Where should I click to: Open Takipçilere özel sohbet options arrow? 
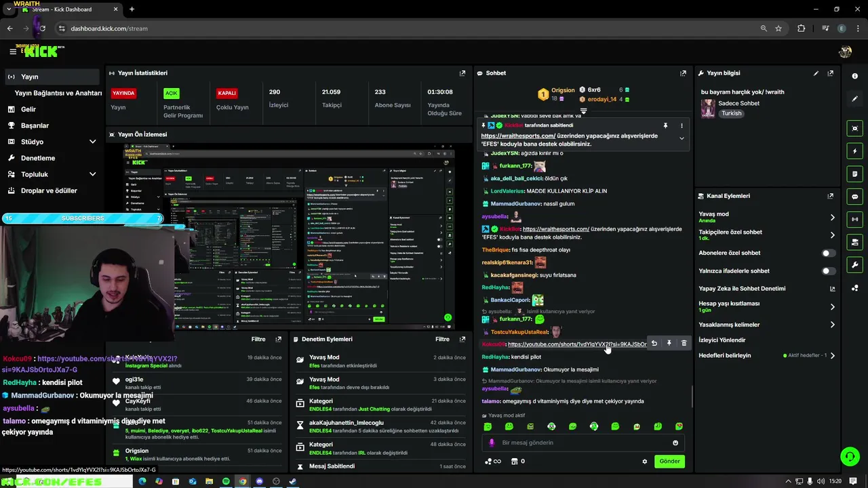832,235
